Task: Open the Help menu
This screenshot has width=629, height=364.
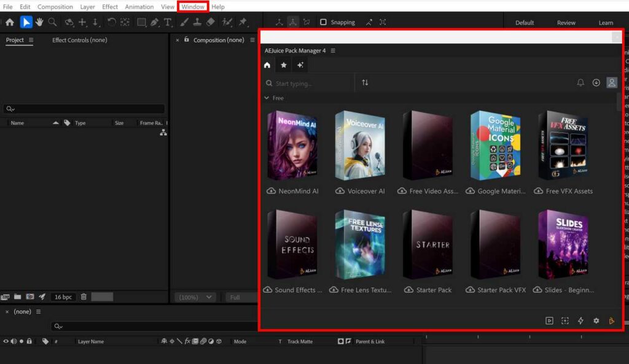Action: [218, 7]
